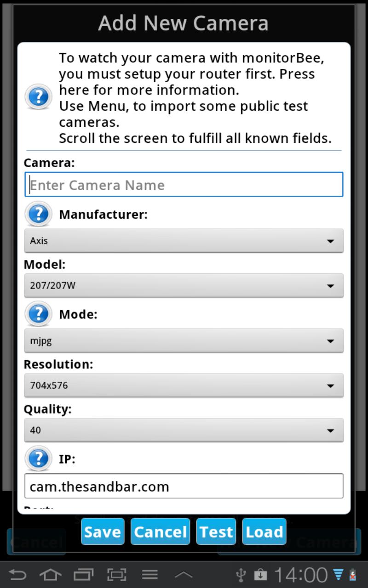
Task: Tap the 14:00 clock
Action: point(301,575)
